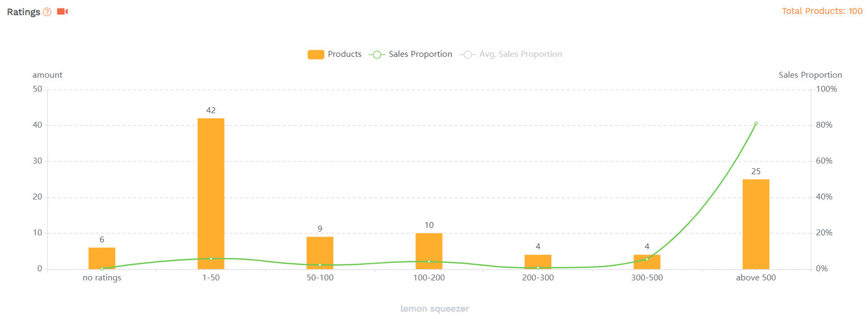Click the above 500 axis label
868x319 pixels.
tap(756, 278)
